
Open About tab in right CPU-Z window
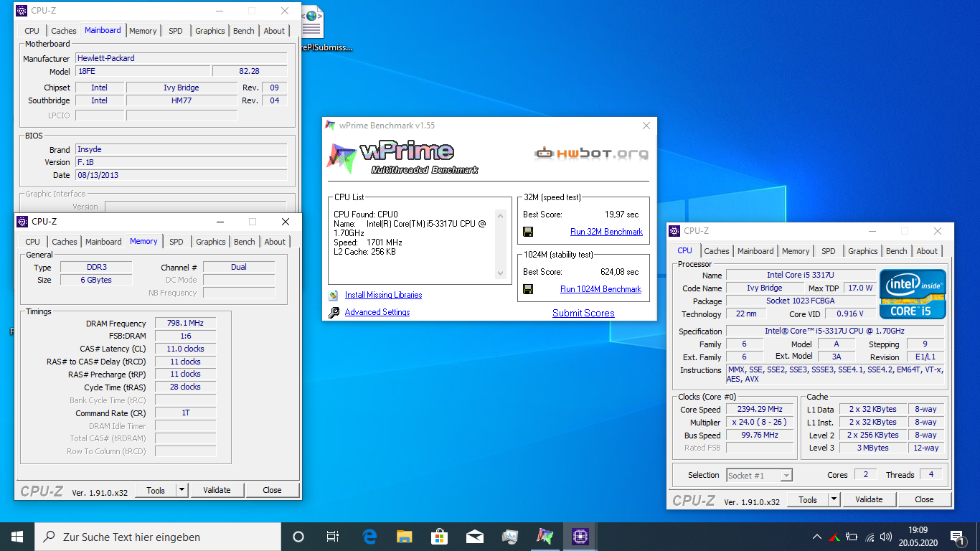927,251
